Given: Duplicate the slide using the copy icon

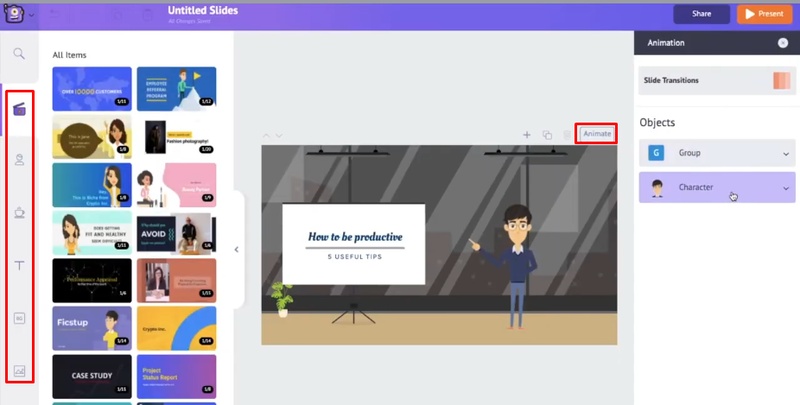Looking at the screenshot, I should 547,135.
